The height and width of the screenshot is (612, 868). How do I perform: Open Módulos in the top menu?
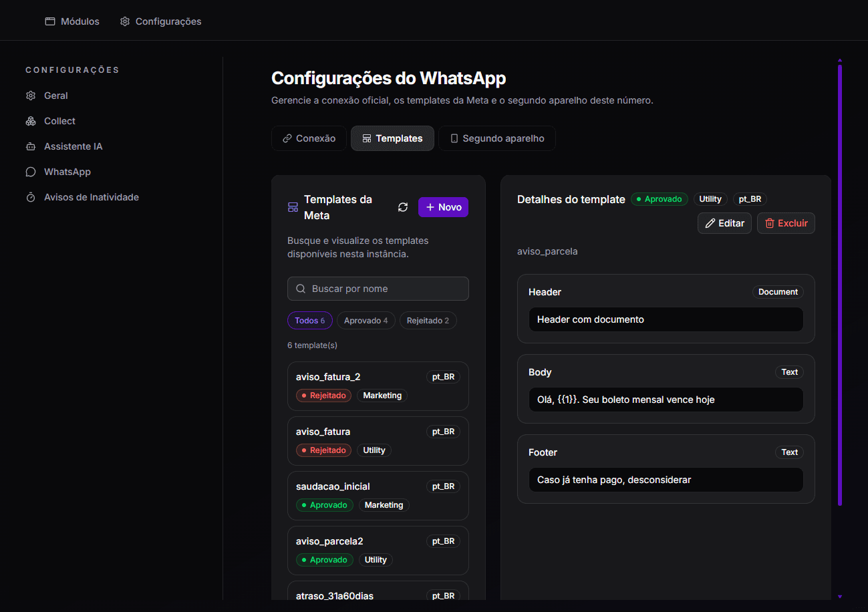tap(72, 21)
